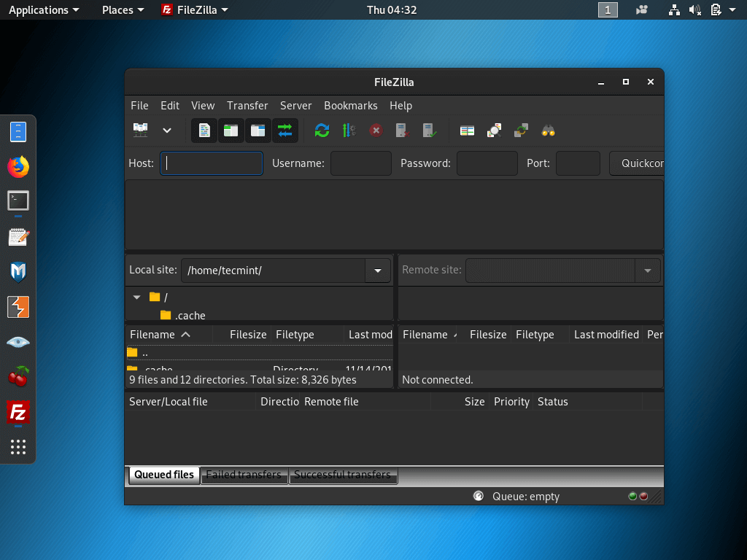Toggle the transfer queue display

[x=285, y=130]
